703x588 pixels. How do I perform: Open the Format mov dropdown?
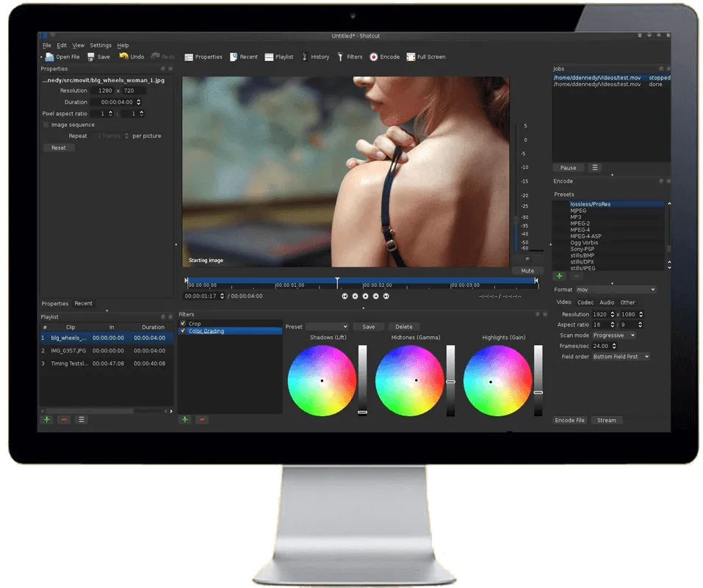(616, 289)
